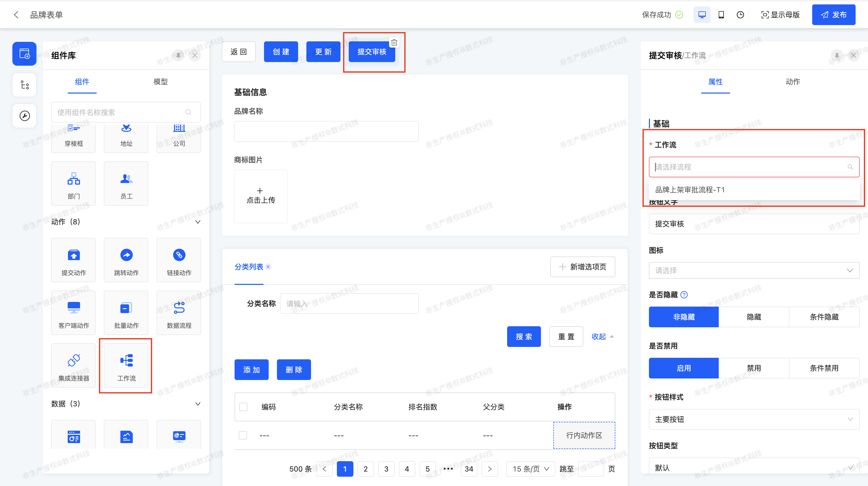Go to page 2 in pagination
The image size is (868, 486).
point(366,469)
